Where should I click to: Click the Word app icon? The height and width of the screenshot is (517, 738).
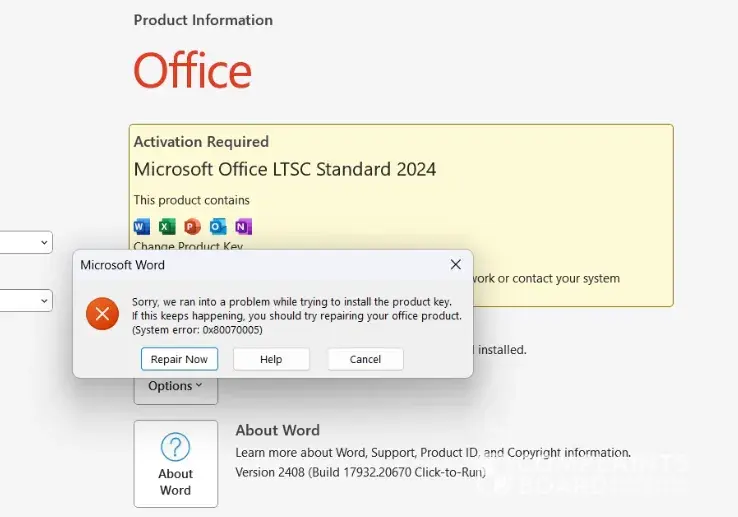(141, 226)
